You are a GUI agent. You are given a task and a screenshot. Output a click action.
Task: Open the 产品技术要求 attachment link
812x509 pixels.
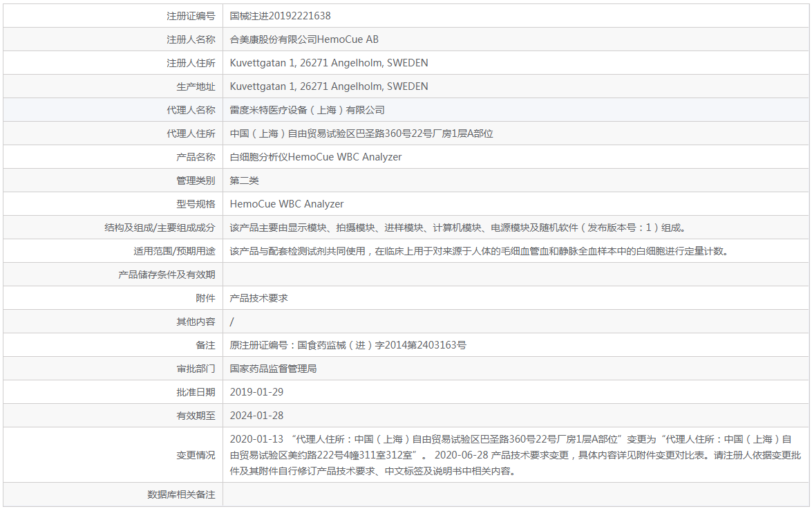pyautogui.click(x=258, y=298)
